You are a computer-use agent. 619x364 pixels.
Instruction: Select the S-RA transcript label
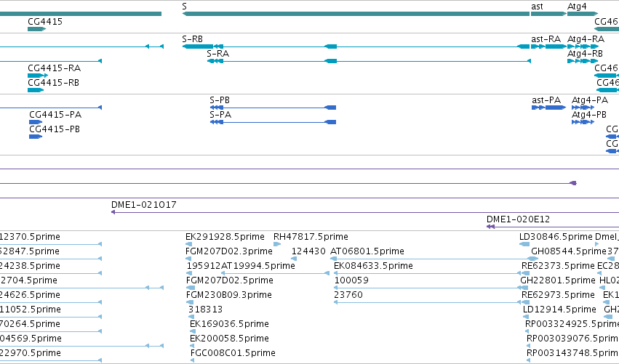(218, 54)
